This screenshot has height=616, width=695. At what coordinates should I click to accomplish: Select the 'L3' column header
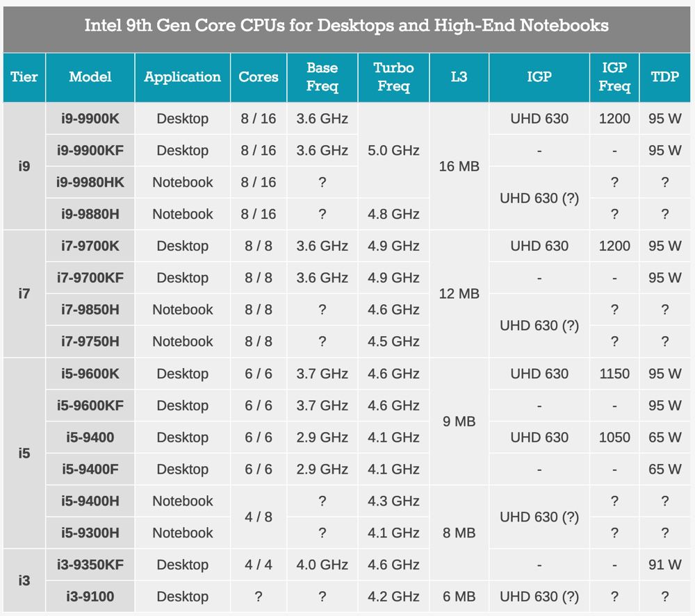coord(459,77)
